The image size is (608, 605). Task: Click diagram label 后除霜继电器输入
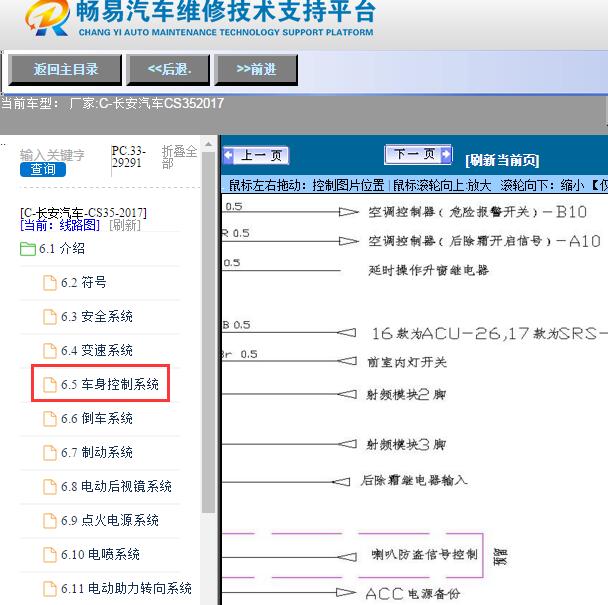click(414, 481)
